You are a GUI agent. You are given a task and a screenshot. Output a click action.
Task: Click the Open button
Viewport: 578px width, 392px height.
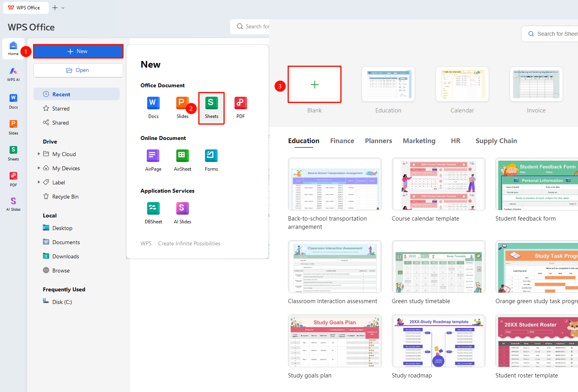coord(78,70)
